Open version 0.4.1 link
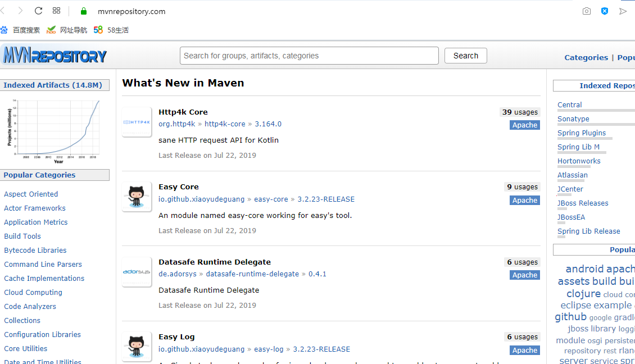635x364 pixels. pyautogui.click(x=317, y=274)
